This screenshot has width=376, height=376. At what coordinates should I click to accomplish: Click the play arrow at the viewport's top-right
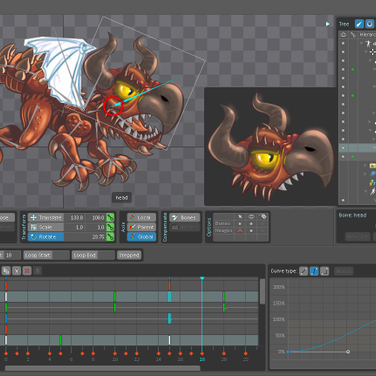tap(327, 24)
